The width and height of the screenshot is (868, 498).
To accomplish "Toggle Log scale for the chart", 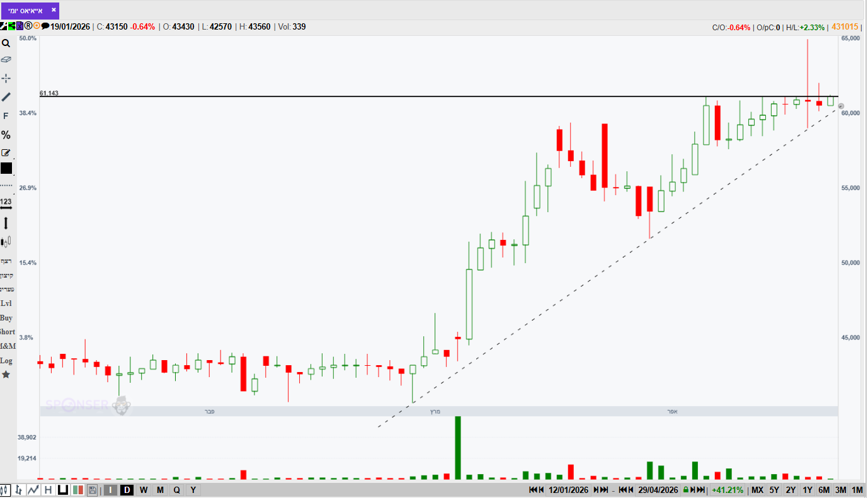I will pyautogui.click(x=6, y=361).
